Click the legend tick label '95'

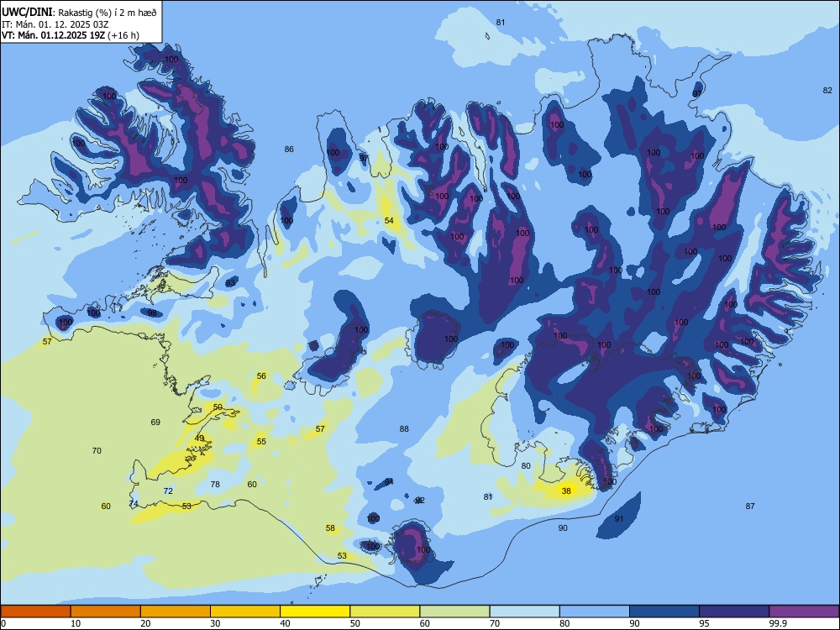coord(705,623)
